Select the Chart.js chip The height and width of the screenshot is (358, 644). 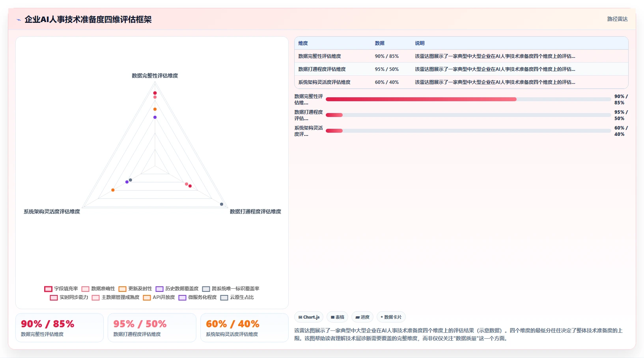(309, 317)
